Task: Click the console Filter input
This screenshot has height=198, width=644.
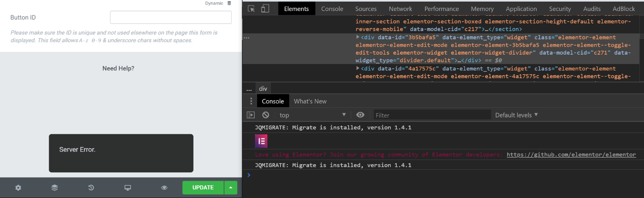Action: pyautogui.click(x=432, y=115)
